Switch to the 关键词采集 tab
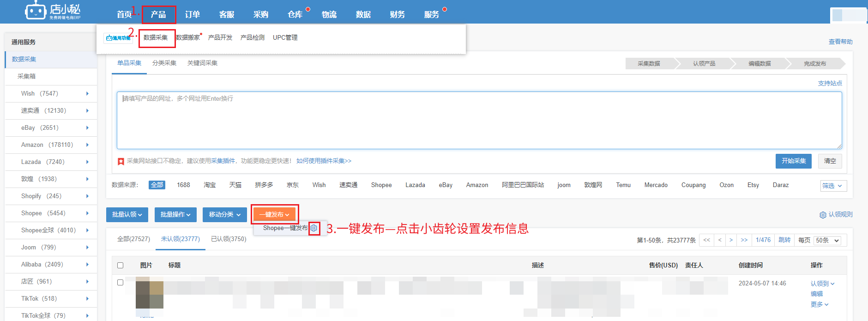 [x=202, y=63]
